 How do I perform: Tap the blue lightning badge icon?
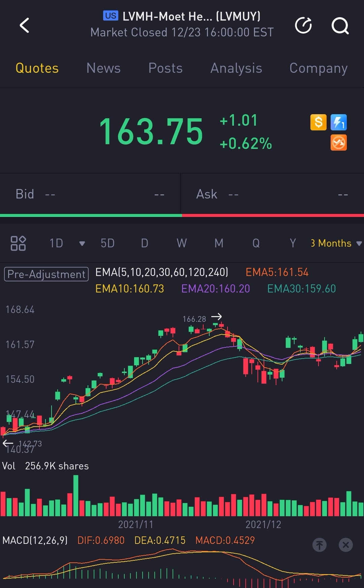pyautogui.click(x=339, y=122)
